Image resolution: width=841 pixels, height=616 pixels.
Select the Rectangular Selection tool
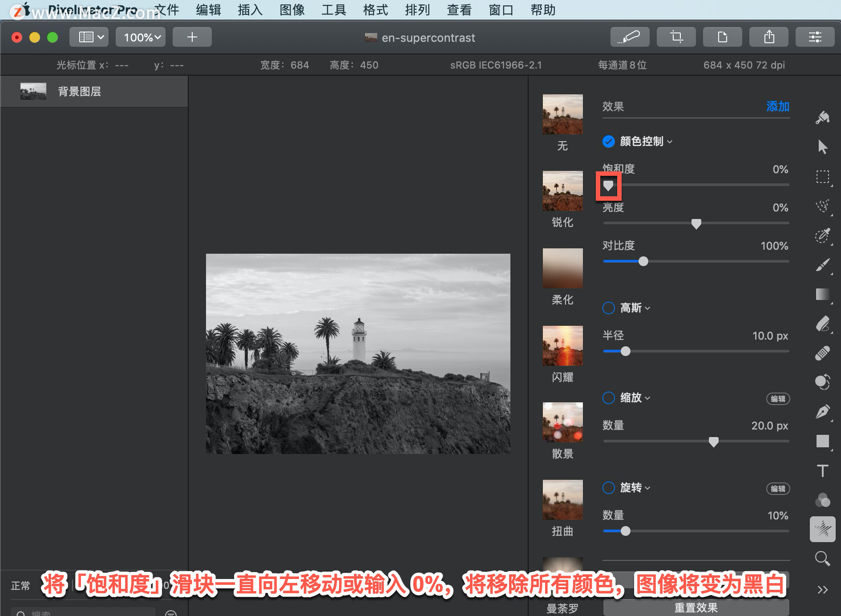(822, 177)
